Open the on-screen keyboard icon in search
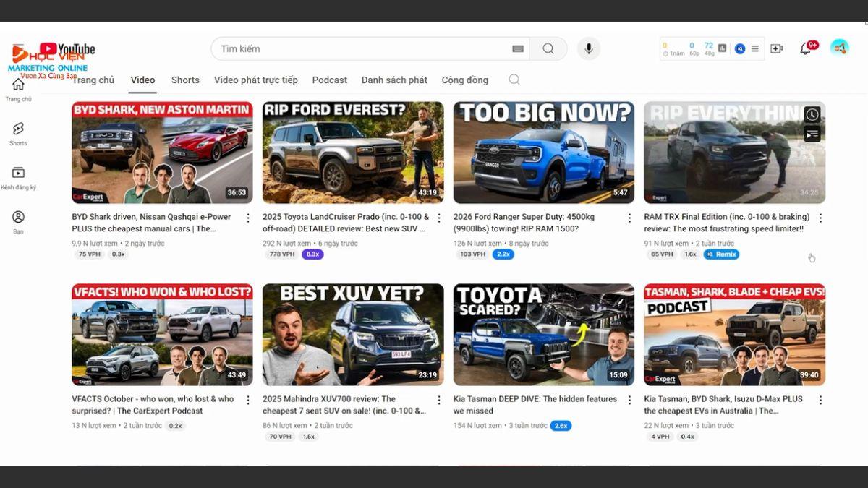This screenshot has height=488, width=868. [x=518, y=48]
